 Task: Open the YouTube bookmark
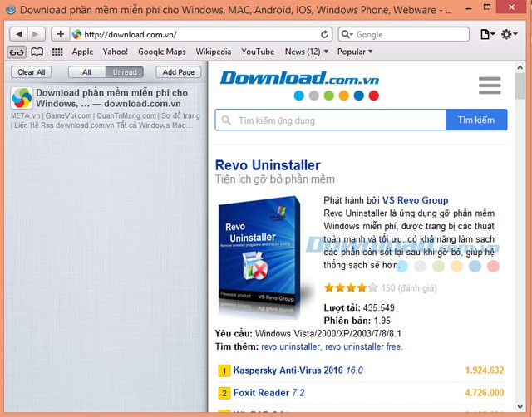click(258, 52)
